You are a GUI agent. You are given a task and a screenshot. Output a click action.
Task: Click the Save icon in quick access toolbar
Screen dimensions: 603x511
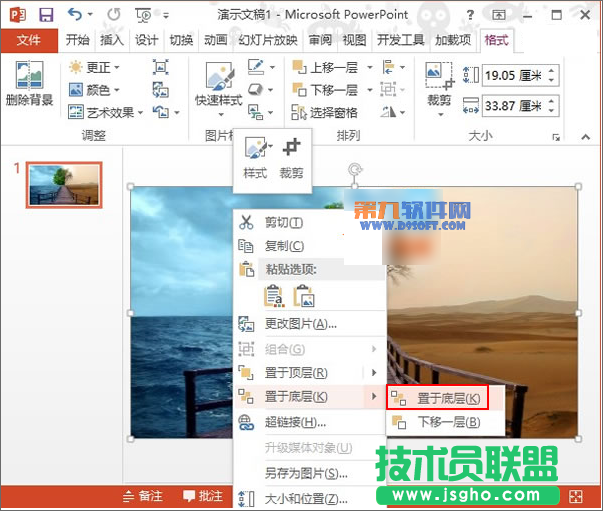coord(46,15)
